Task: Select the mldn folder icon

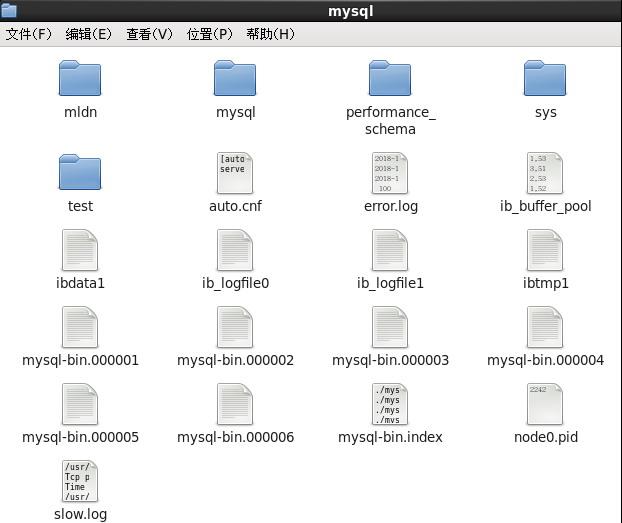Action: [80, 78]
